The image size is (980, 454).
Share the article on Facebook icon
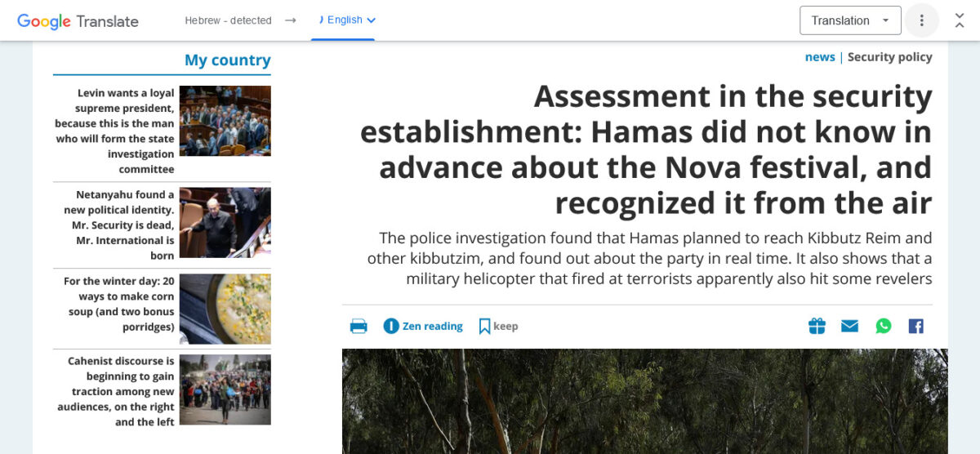[915, 327]
